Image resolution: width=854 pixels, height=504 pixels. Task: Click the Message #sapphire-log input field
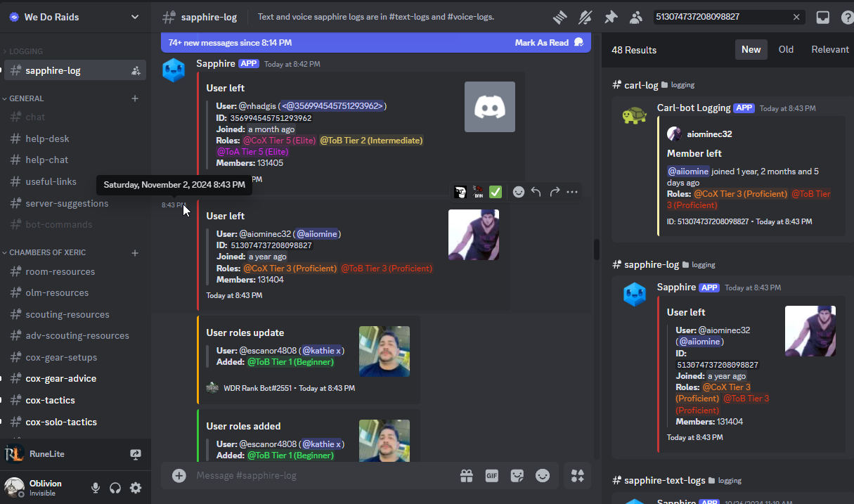click(323, 476)
